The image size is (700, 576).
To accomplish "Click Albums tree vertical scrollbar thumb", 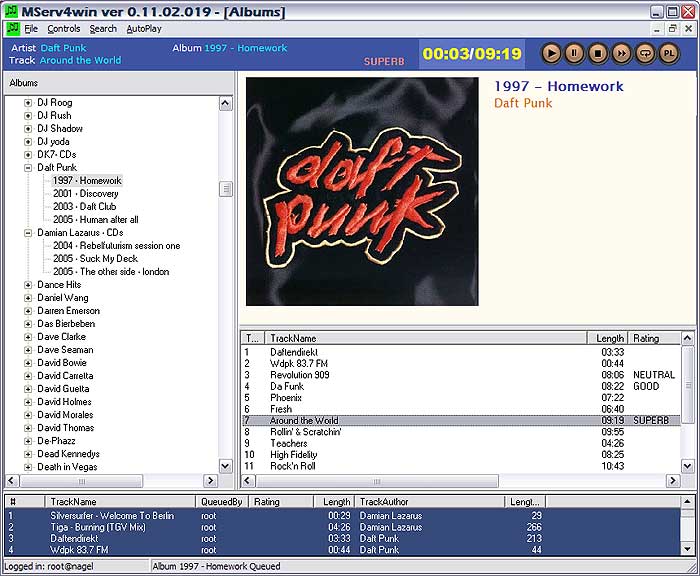I will 226,189.
